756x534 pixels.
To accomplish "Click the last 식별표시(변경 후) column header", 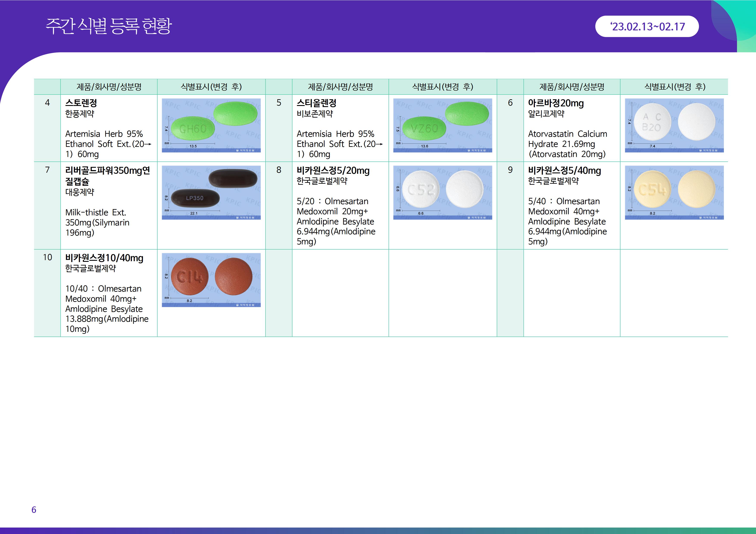I will 674,87.
